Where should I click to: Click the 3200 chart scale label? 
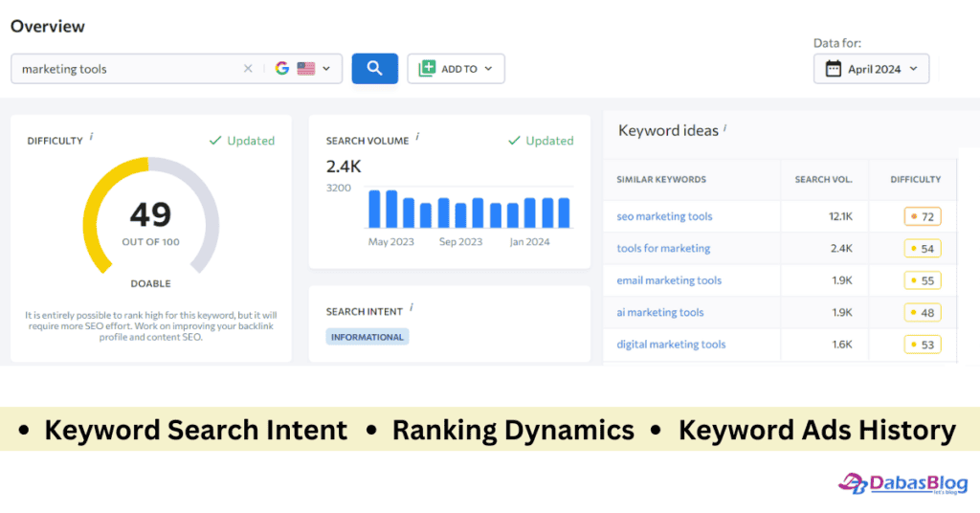pyautogui.click(x=338, y=188)
